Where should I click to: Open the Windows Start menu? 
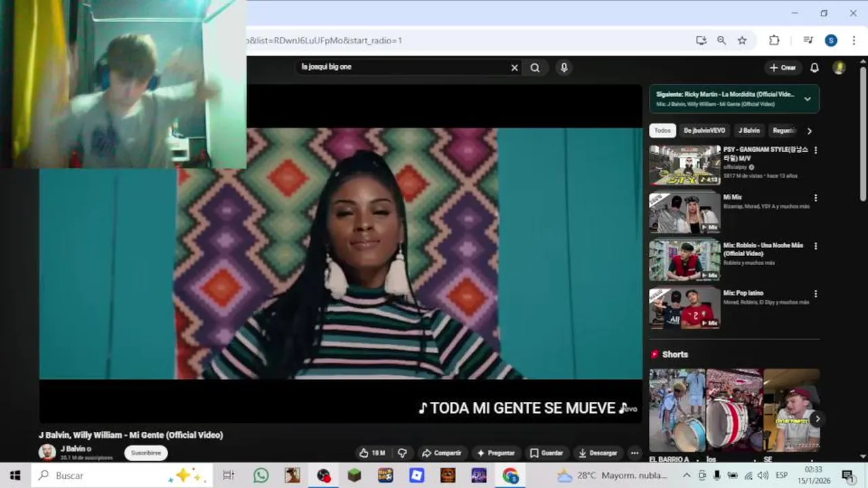(x=15, y=476)
